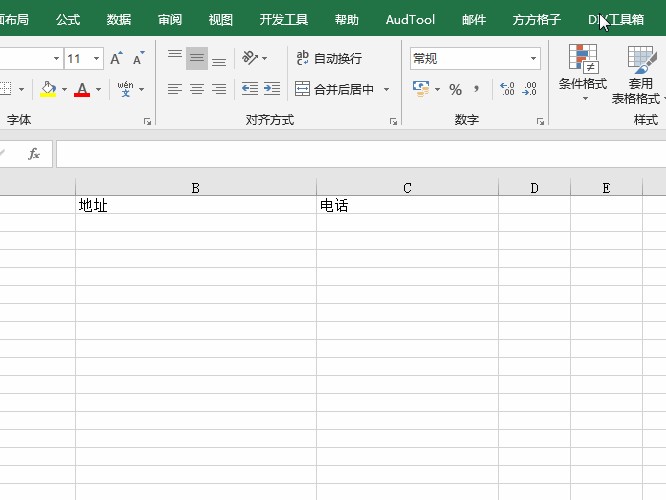Apply red font color A
This screenshot has height=500, width=666.
pyautogui.click(x=82, y=89)
